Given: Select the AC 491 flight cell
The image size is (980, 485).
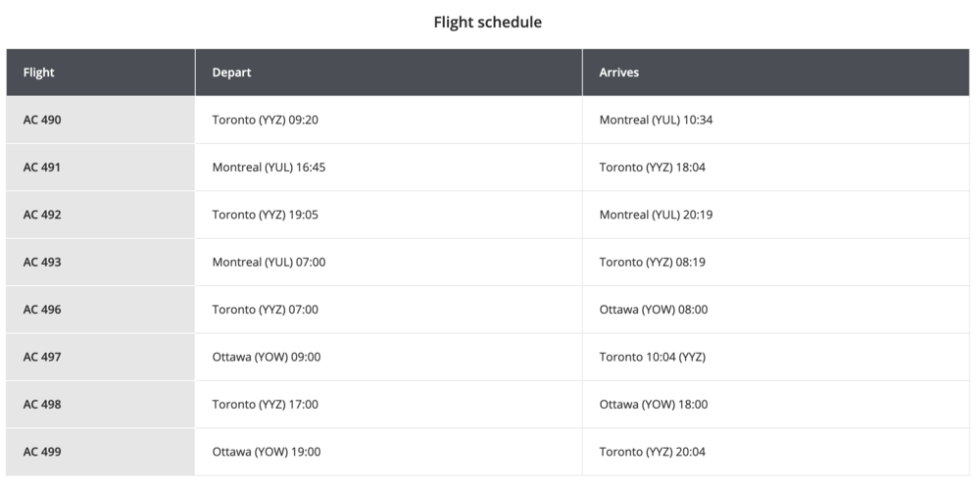Looking at the screenshot, I should pos(43,168).
